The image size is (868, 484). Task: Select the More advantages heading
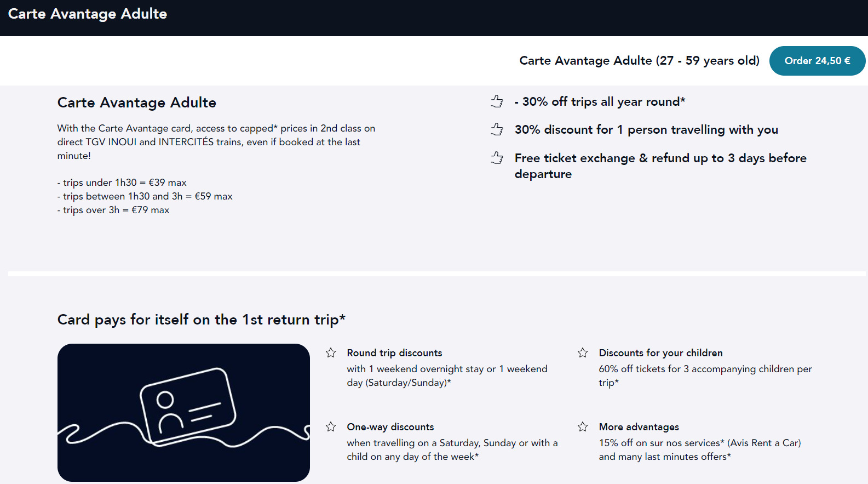click(x=639, y=427)
